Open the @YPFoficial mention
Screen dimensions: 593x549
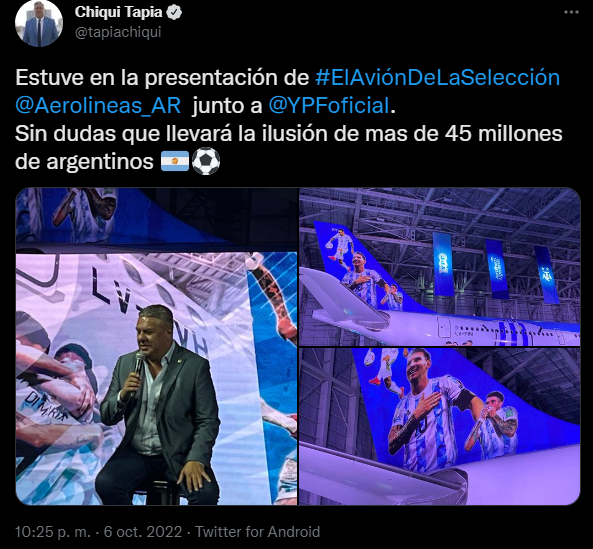[x=329, y=106]
